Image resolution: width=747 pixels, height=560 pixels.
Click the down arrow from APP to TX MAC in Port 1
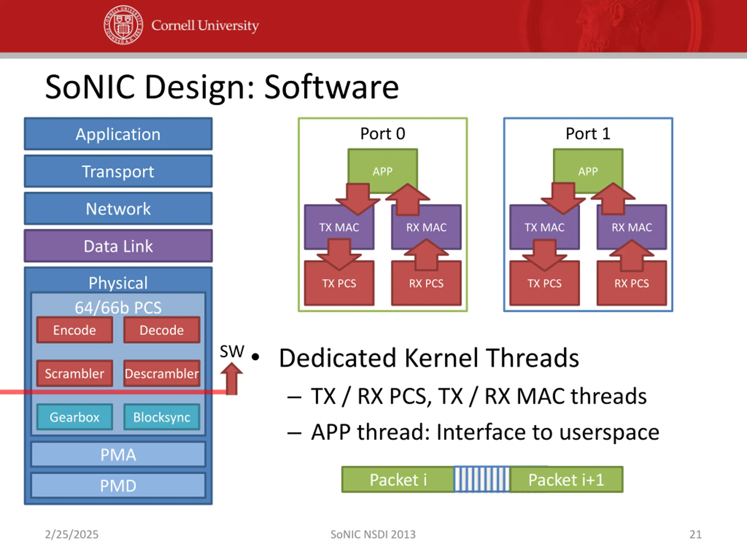[x=563, y=199]
